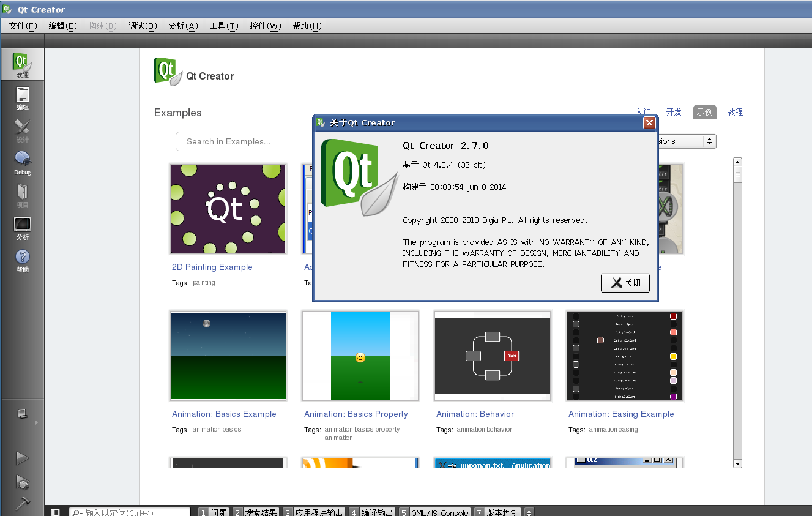Click the Animation: Basics Example night-sky thumbnail

228,356
